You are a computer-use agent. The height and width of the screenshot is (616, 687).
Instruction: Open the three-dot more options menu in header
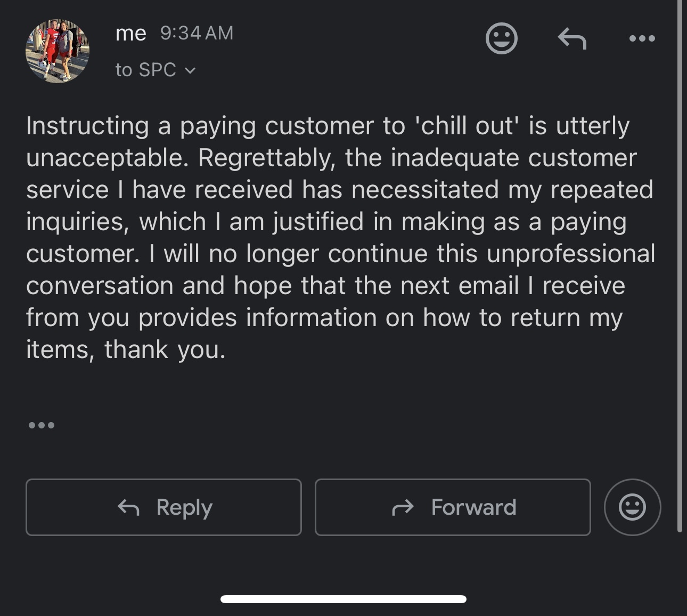[x=642, y=38]
